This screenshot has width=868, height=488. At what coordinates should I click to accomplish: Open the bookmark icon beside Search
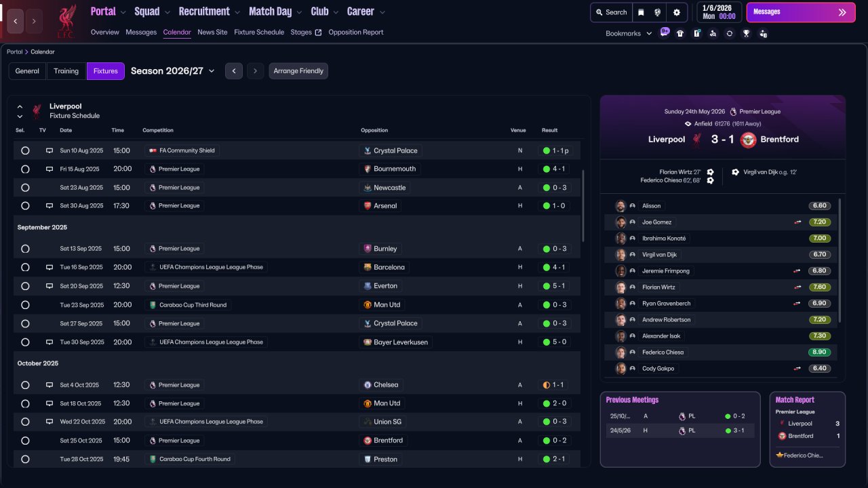coord(641,12)
